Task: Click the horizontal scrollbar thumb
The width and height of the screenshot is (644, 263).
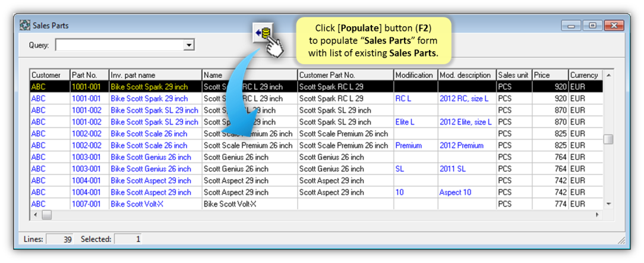Action: [x=46, y=215]
